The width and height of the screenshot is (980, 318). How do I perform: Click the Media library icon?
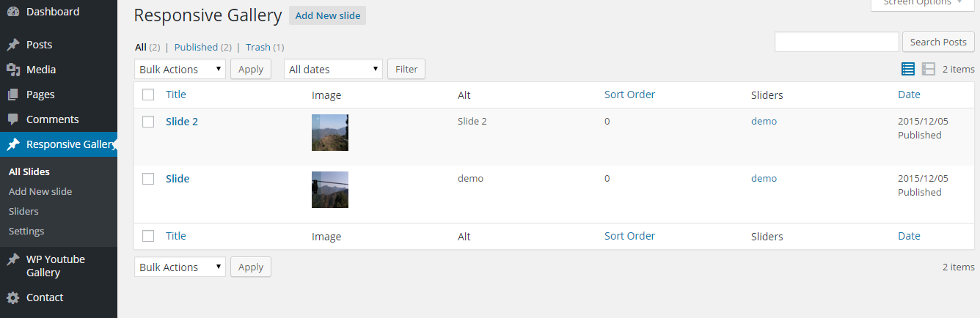12,70
